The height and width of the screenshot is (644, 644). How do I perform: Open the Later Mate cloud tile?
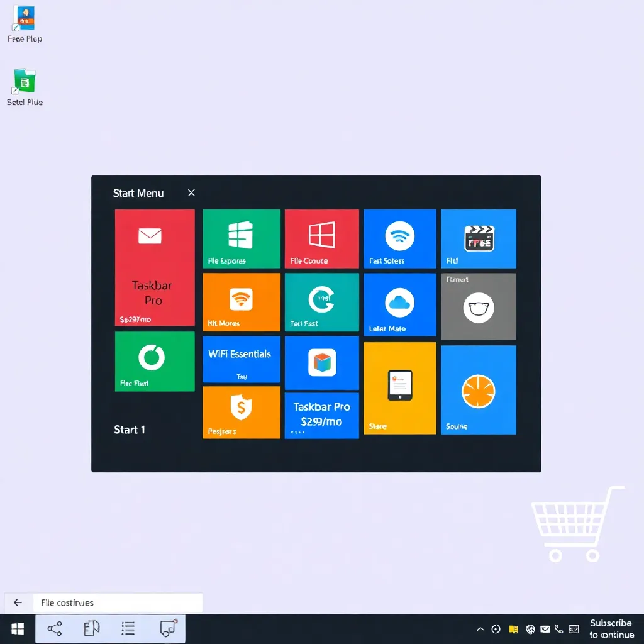(x=399, y=305)
